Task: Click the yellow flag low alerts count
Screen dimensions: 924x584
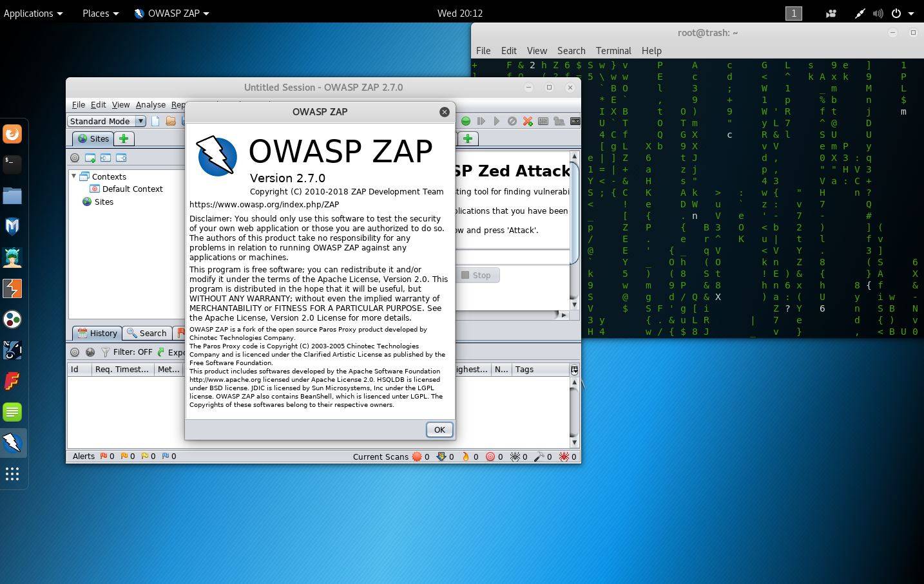Action: 148,457
